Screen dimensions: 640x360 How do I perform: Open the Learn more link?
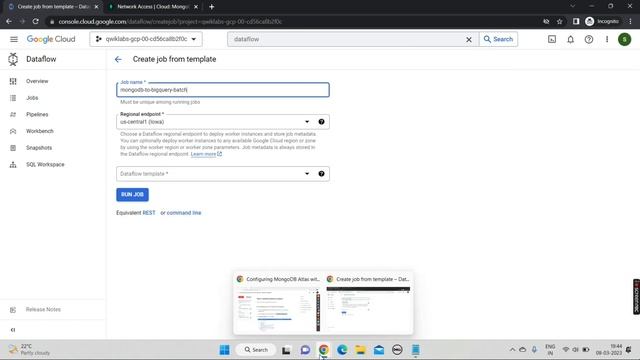point(206,154)
